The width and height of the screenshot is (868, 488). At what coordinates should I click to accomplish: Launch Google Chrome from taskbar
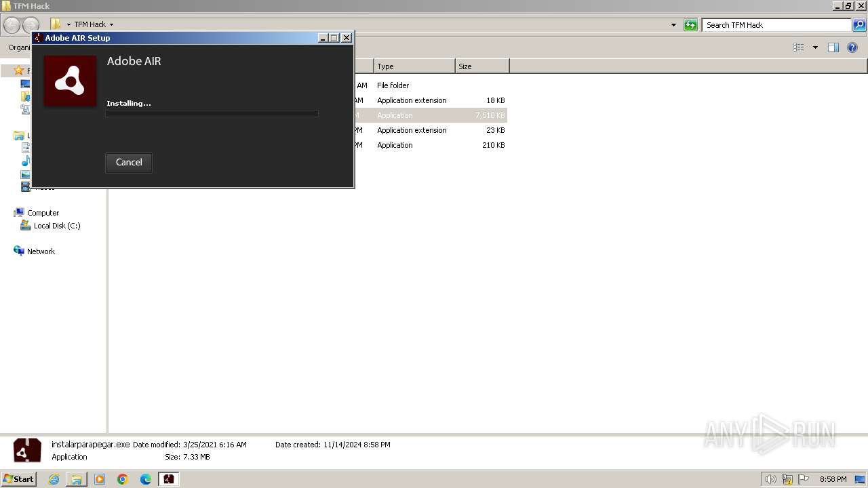pyautogui.click(x=123, y=479)
